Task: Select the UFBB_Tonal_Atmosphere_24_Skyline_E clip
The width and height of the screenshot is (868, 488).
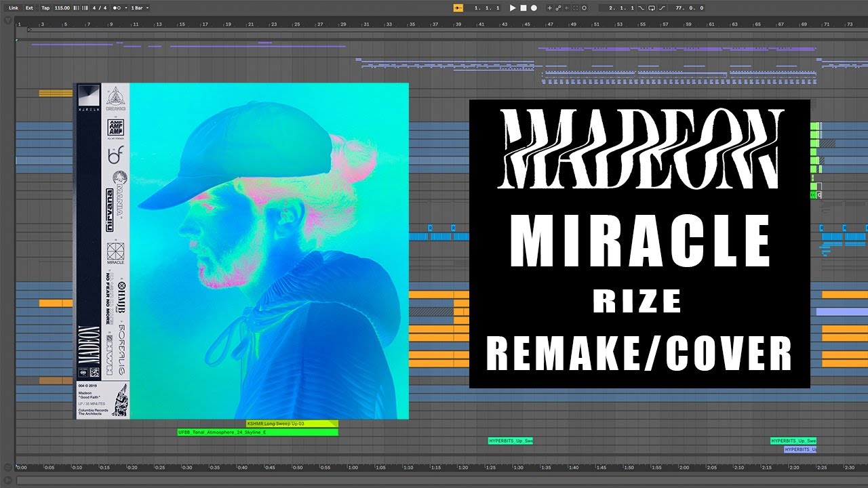Action: pyautogui.click(x=257, y=432)
